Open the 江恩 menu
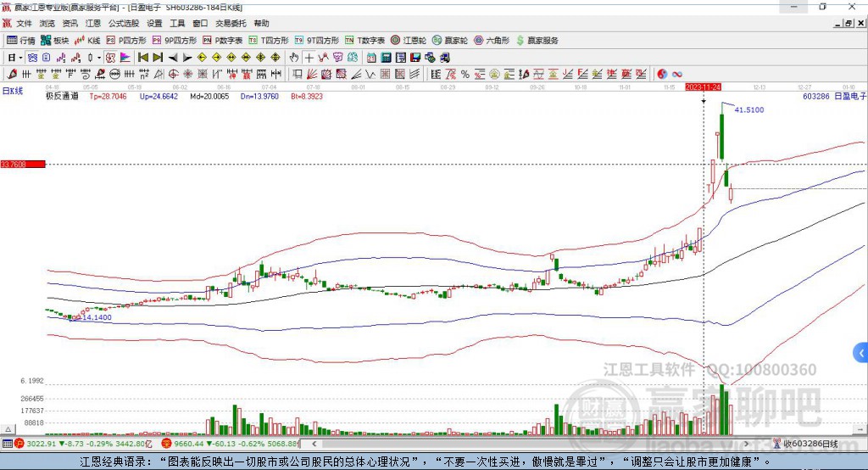868x470 pixels. click(93, 23)
